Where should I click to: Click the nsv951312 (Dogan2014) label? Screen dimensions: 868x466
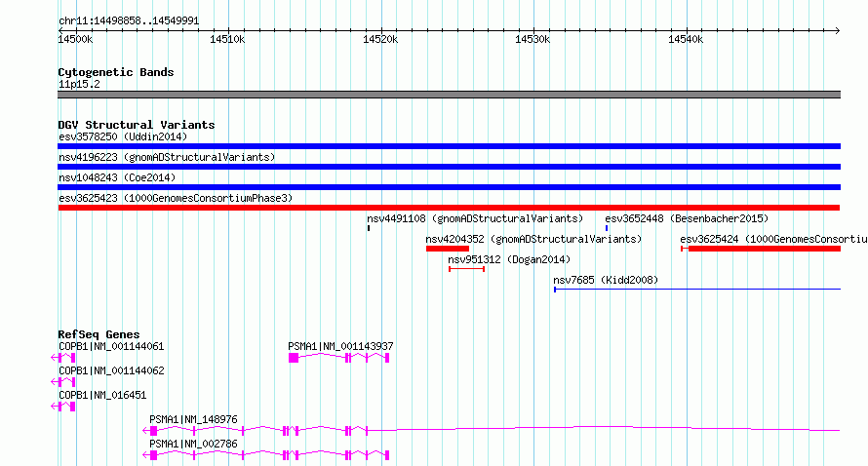(x=509, y=259)
